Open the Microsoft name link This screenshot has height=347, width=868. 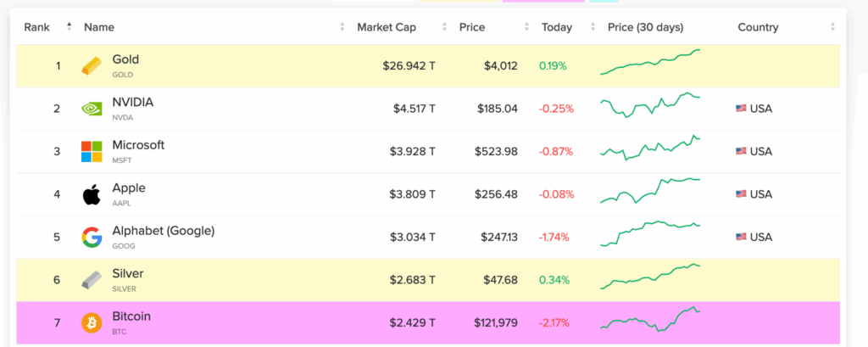click(138, 145)
